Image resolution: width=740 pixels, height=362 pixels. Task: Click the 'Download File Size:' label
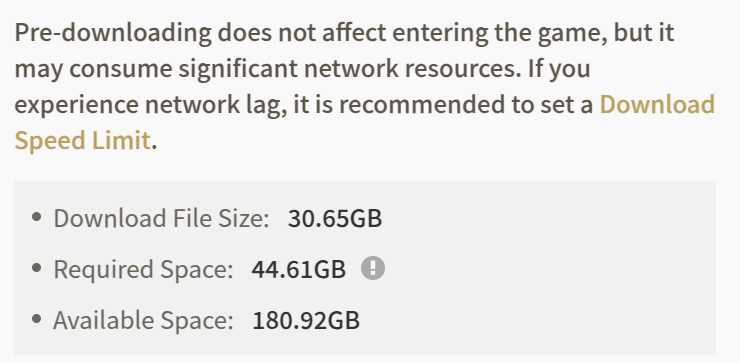(161, 219)
